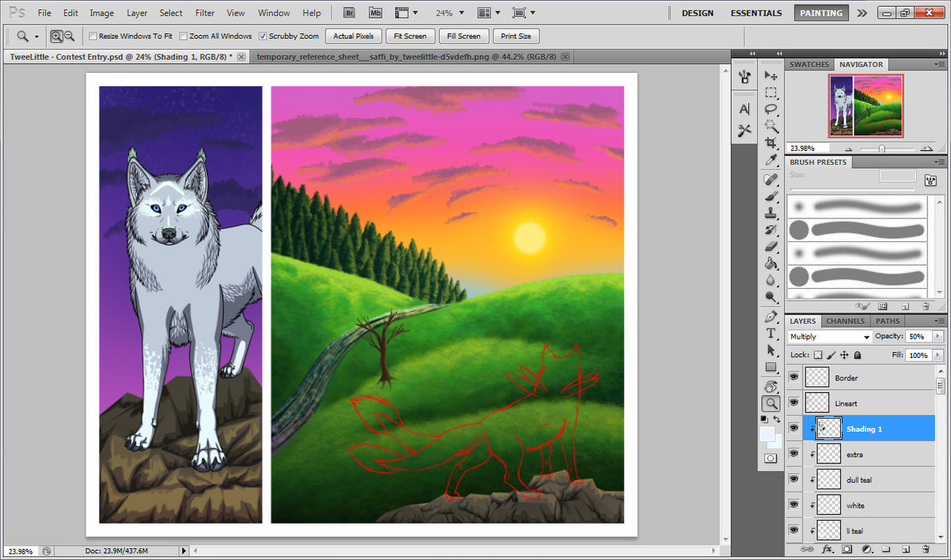Select the Paint Bucket tool
Image resolution: width=951 pixels, height=560 pixels.
pyautogui.click(x=771, y=264)
